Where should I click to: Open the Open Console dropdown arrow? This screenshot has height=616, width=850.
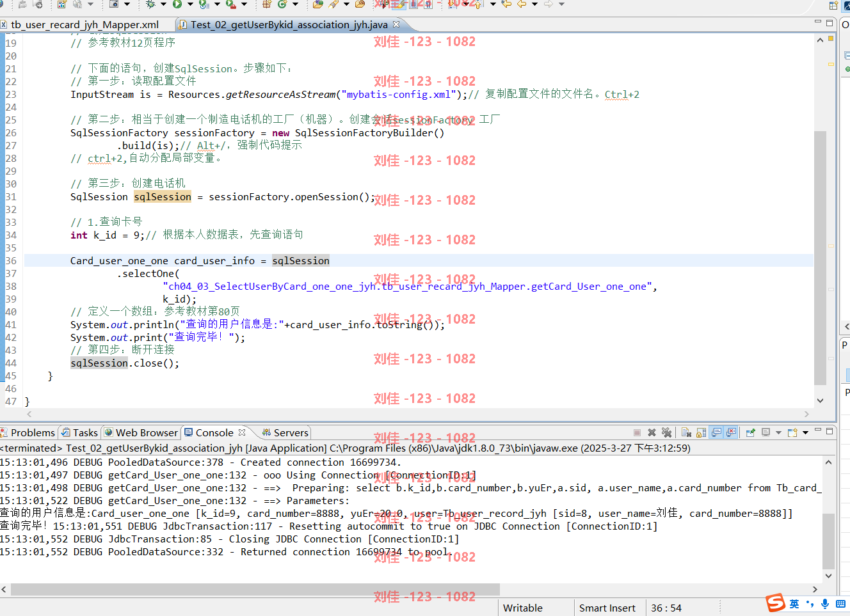click(x=805, y=433)
